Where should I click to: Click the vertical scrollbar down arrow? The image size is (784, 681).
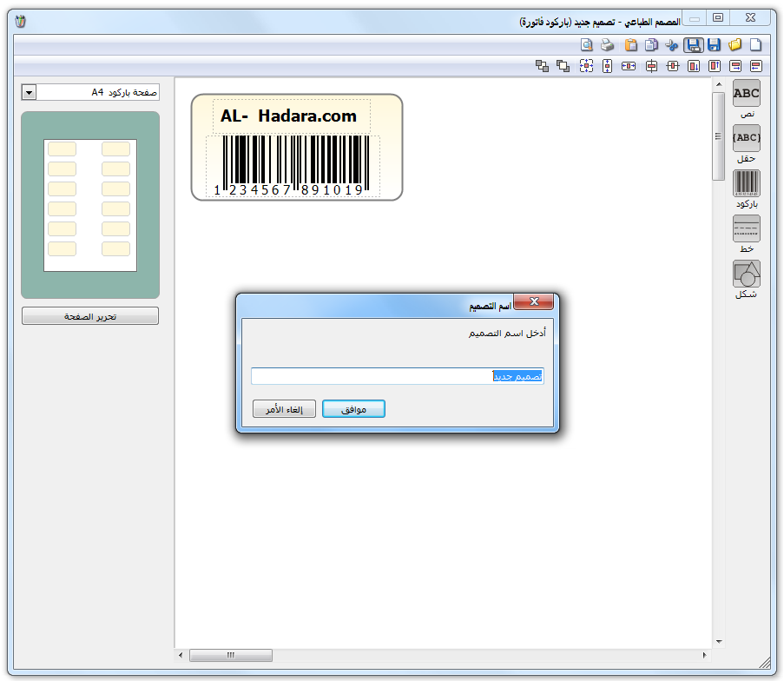pyautogui.click(x=719, y=641)
